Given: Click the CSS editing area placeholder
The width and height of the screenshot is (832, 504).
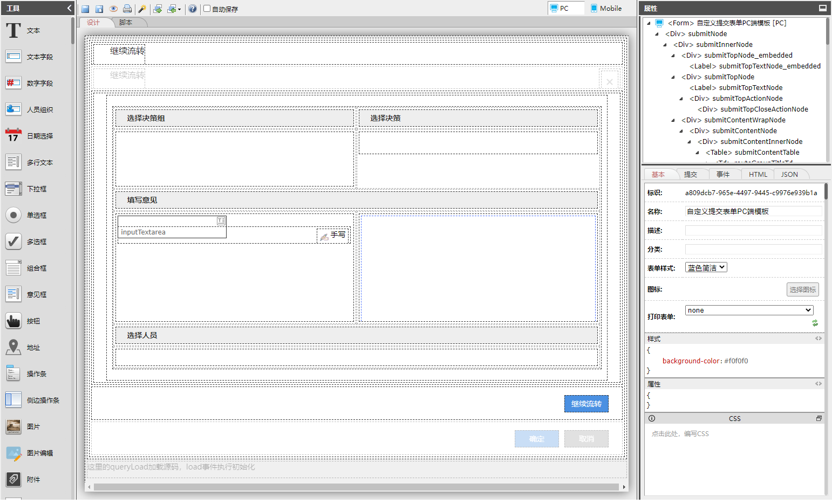Looking at the screenshot, I should coord(680,433).
